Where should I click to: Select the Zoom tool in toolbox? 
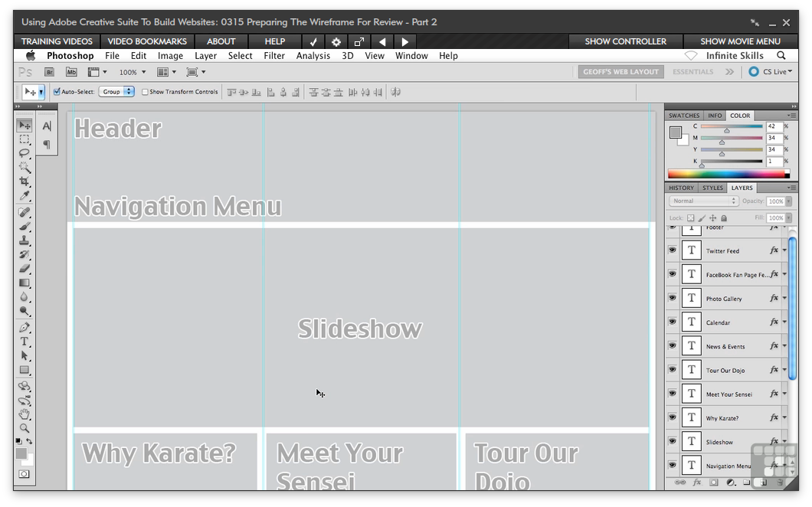click(25, 428)
